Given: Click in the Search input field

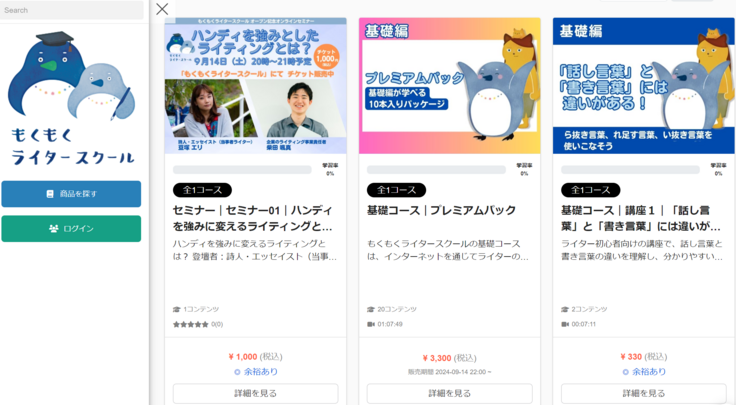Looking at the screenshot, I should [72, 10].
